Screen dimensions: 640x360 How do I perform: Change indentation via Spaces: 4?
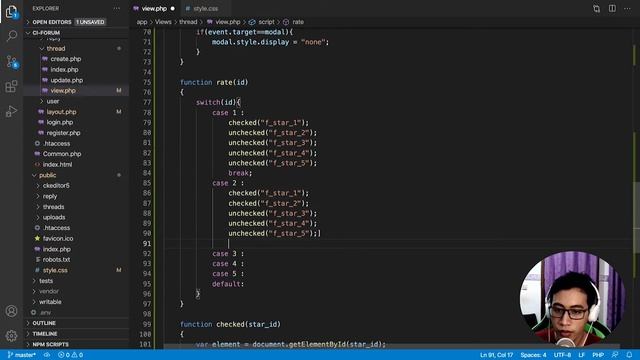coord(533,355)
